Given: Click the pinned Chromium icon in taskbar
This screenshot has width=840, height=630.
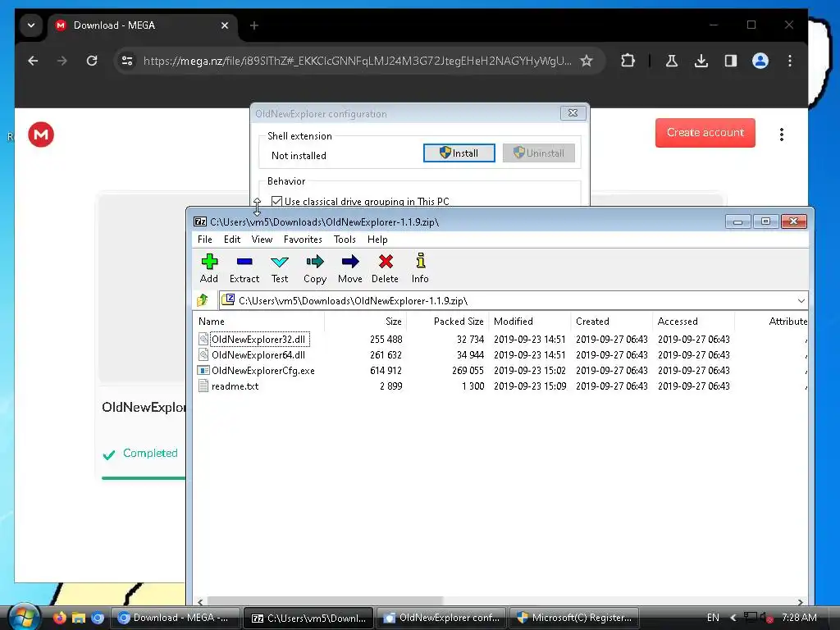Looking at the screenshot, I should (98, 618).
